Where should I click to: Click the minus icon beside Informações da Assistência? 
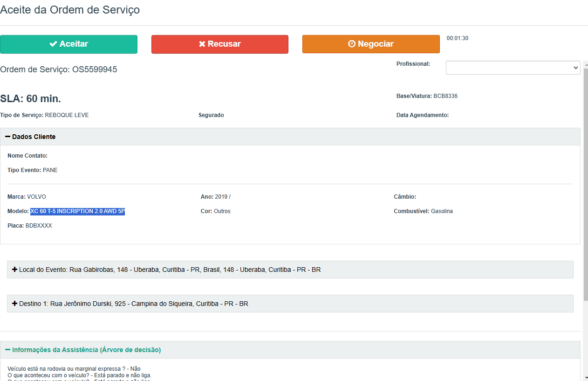click(7, 350)
